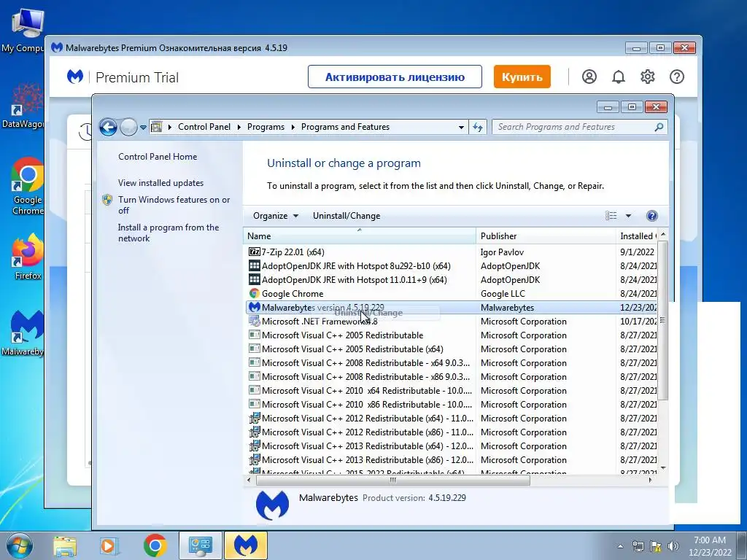Click search magnifier in Programs and Features
Image resolution: width=747 pixels, height=560 pixels.
pyautogui.click(x=659, y=127)
